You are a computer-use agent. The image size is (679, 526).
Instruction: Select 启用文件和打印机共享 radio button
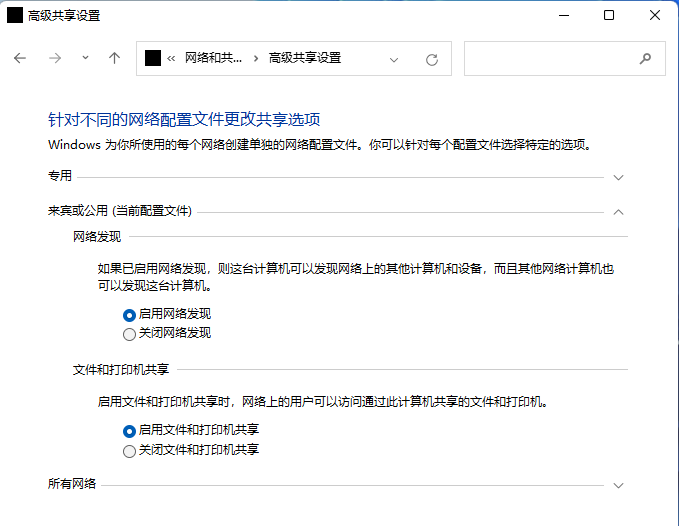coord(129,431)
